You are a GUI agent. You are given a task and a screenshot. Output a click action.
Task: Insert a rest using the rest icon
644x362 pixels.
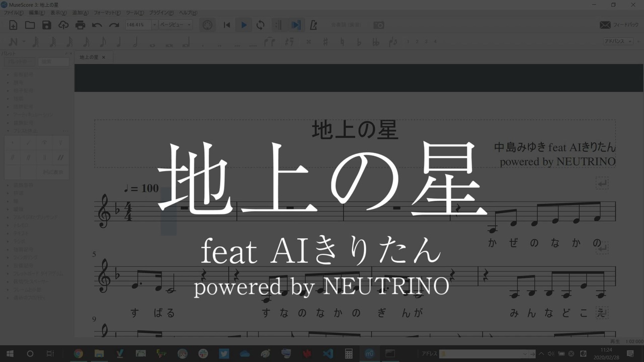click(x=289, y=42)
